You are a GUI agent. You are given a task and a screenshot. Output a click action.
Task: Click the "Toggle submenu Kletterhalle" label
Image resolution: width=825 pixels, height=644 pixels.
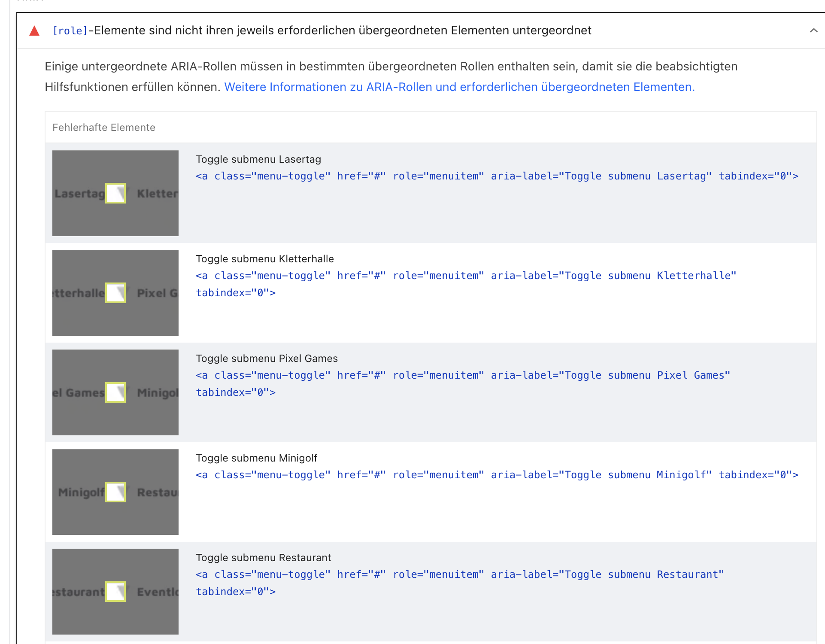click(265, 259)
